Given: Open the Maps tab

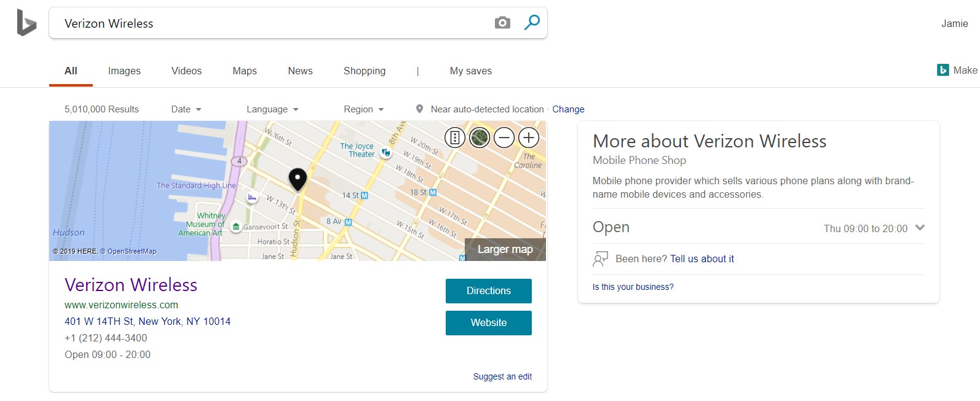Looking at the screenshot, I should pos(245,71).
